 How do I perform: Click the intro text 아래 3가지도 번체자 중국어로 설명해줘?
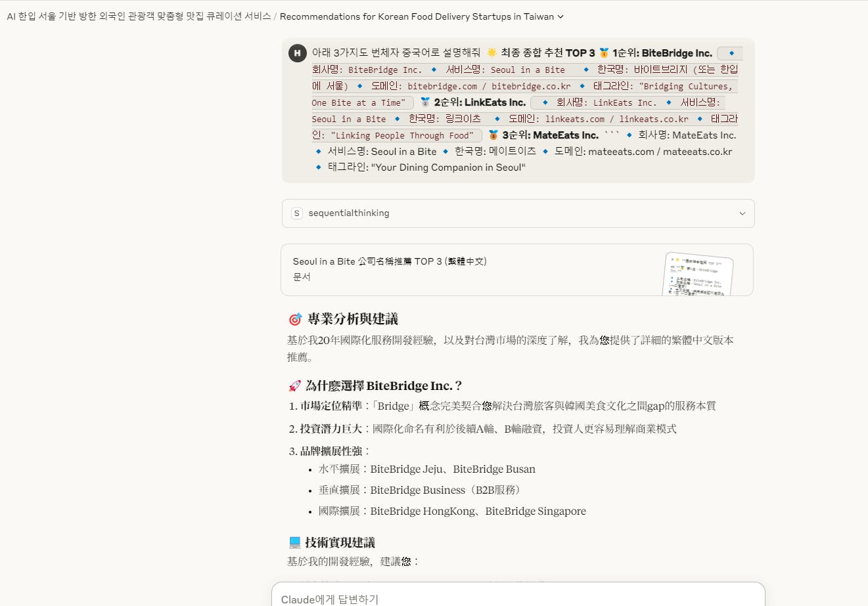(x=396, y=53)
